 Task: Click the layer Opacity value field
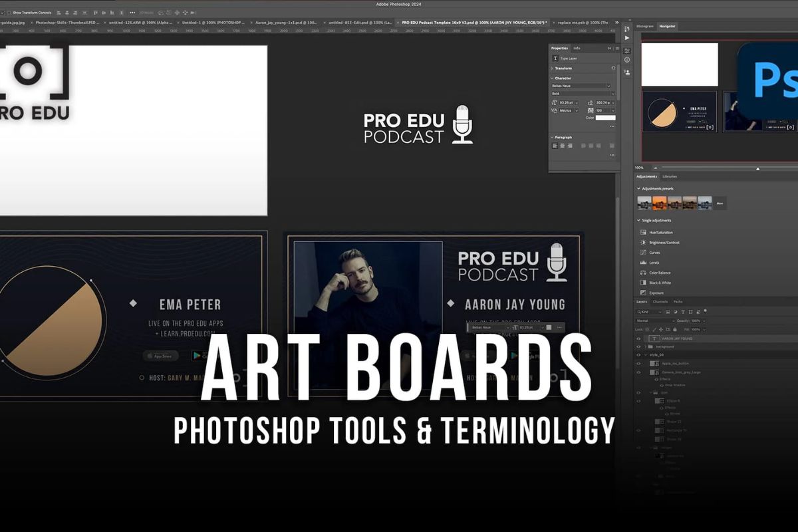coord(696,321)
